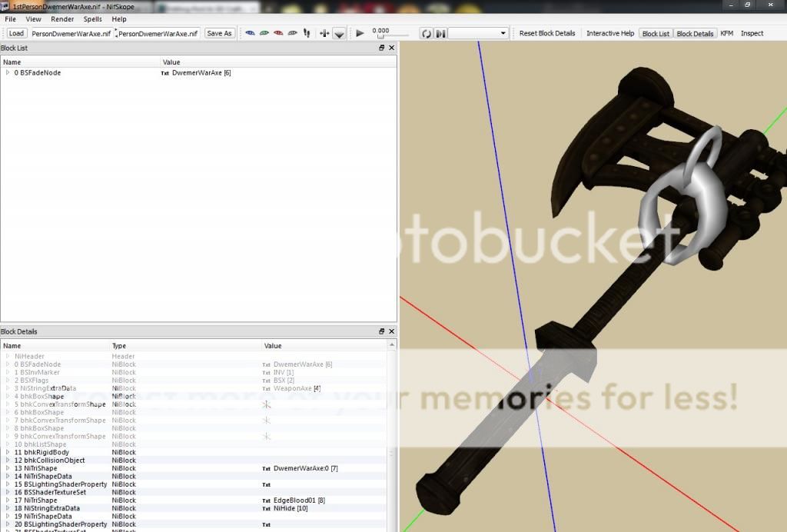
Task: Click the red eye view icon
Action: coord(278,33)
